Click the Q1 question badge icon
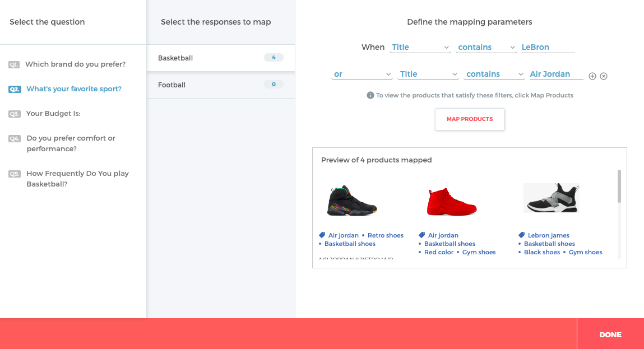The image size is (644, 349). [x=14, y=64]
